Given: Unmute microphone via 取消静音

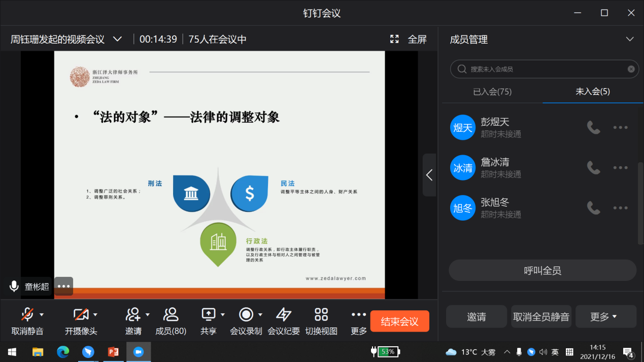Looking at the screenshot, I should tap(27, 315).
